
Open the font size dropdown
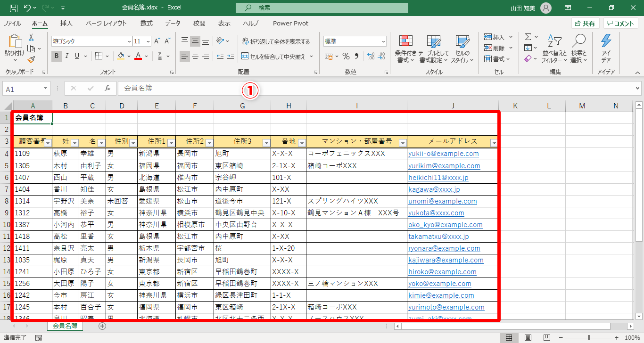tap(149, 41)
